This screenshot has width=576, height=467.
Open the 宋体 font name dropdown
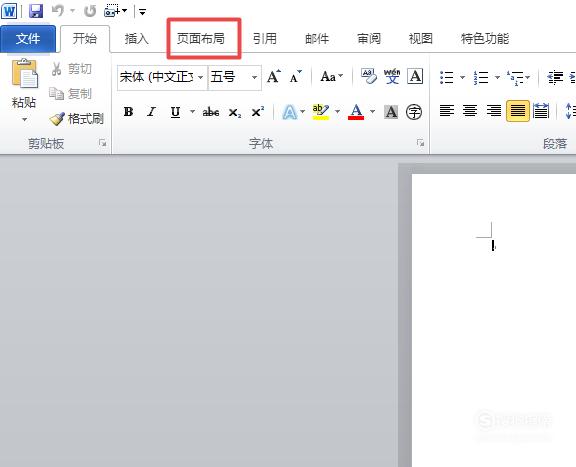click(200, 78)
